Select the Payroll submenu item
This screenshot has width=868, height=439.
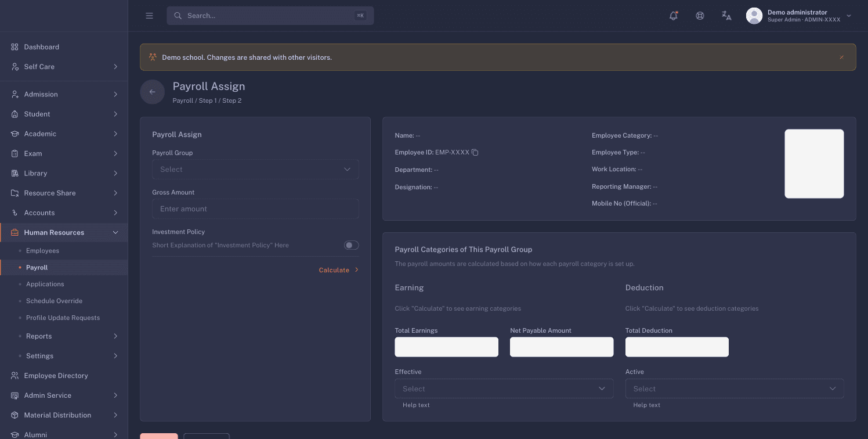[64, 268]
